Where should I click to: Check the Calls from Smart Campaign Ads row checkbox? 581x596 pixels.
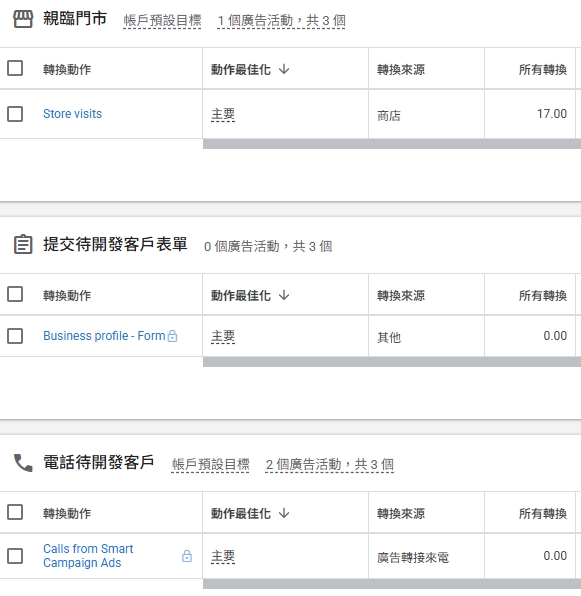(15, 556)
